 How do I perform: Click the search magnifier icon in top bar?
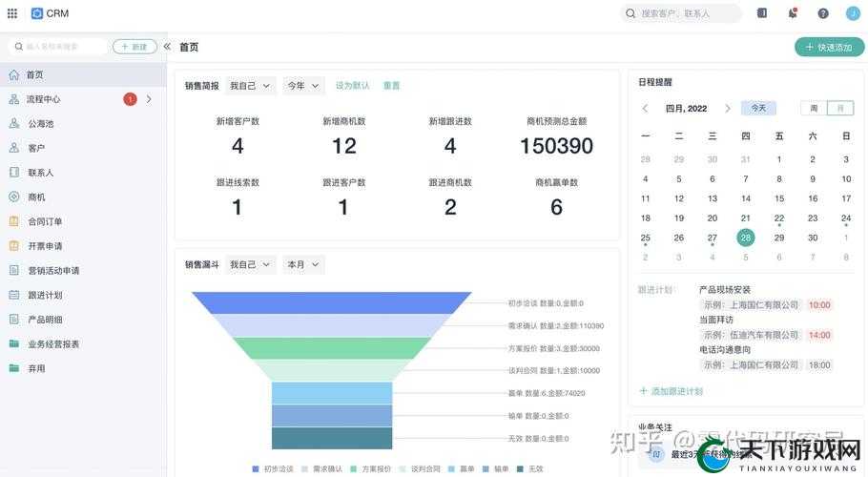click(630, 13)
